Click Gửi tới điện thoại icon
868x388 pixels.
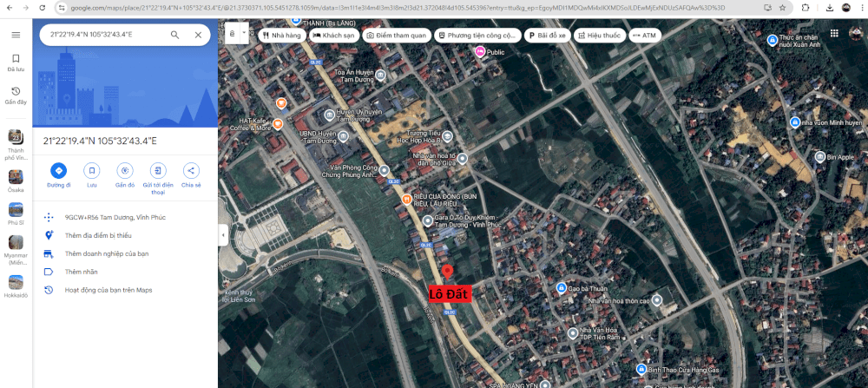158,170
